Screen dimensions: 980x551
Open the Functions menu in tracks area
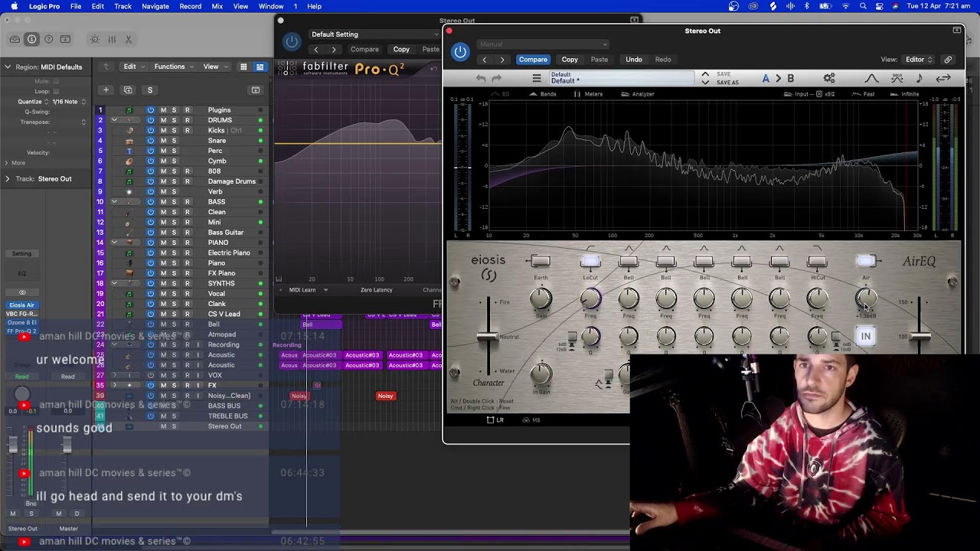173,67
